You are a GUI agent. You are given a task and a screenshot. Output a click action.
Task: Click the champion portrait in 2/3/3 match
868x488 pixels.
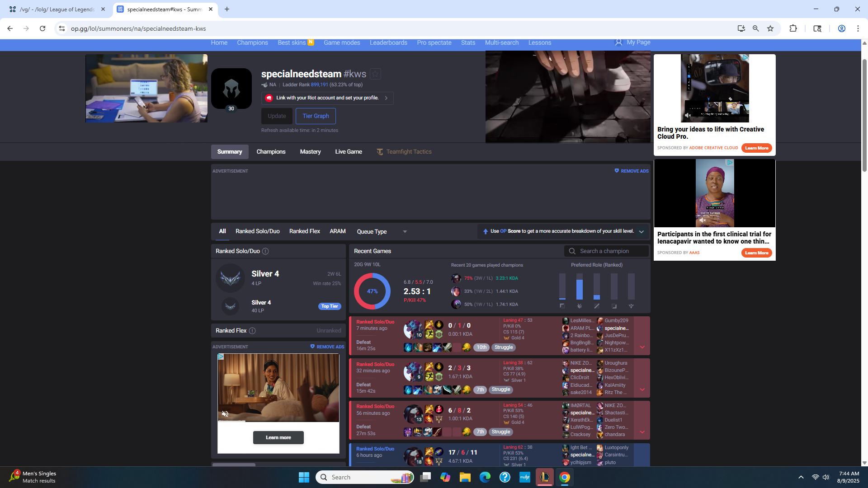coord(413,372)
